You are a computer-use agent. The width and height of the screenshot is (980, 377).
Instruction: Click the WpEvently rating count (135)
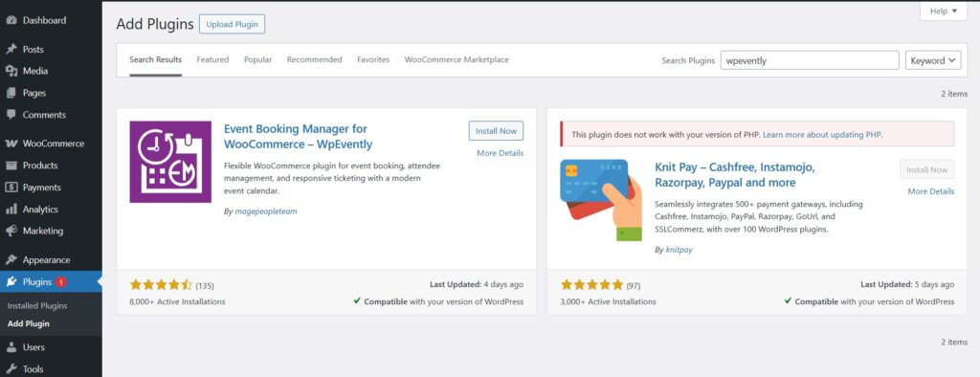click(x=205, y=286)
